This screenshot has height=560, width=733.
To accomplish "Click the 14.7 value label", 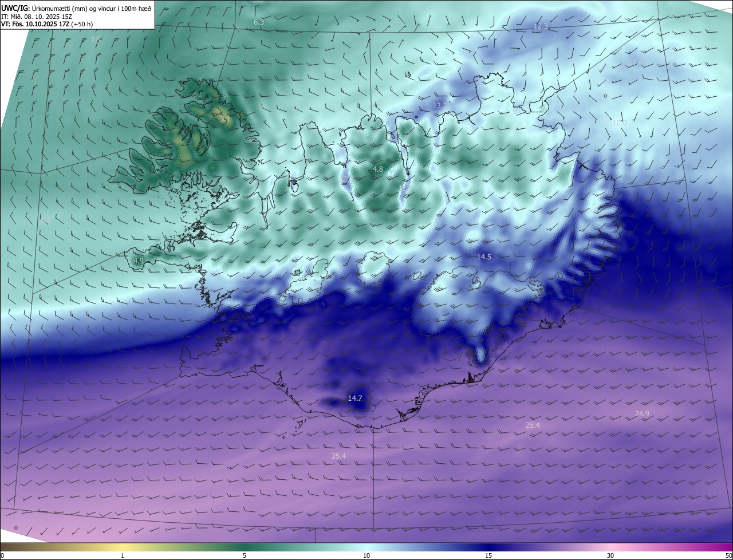I will point(355,397).
